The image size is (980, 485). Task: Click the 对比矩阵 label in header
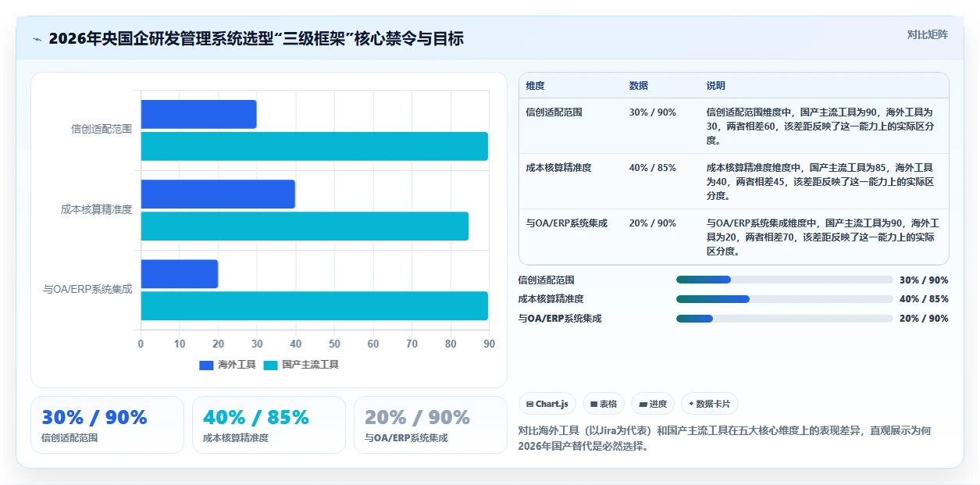928,34
